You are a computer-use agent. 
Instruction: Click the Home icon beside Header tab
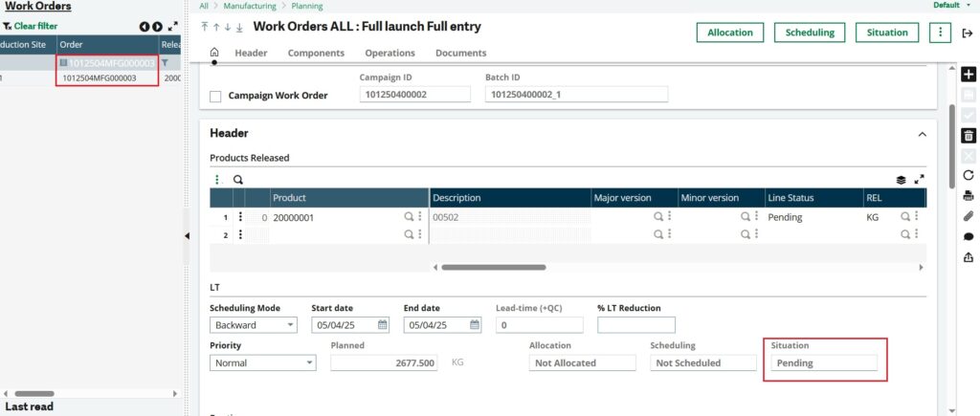214,53
